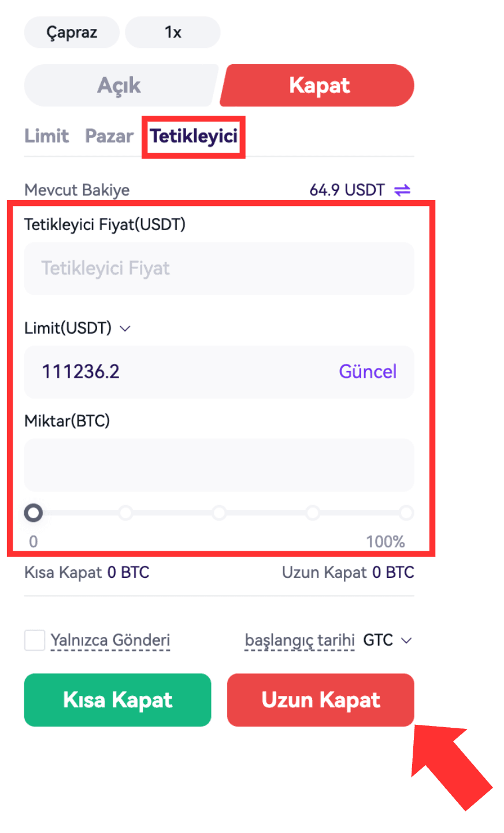The image size is (504, 833).
Task: Click the Tetikleyici Fiyat input field
Action: (219, 268)
